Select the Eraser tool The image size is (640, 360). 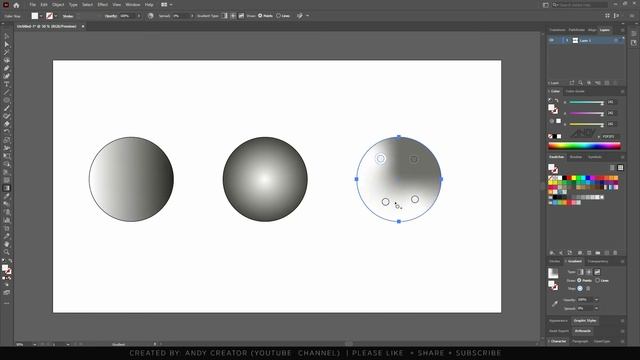(x=7, y=124)
